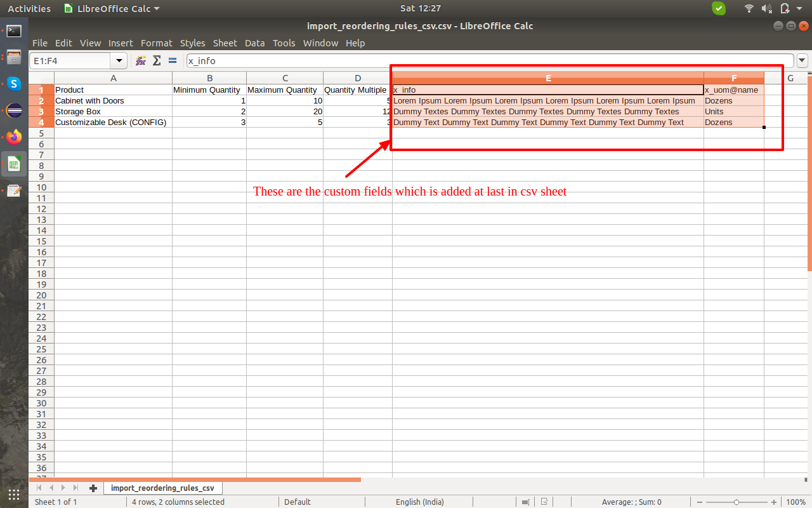Open the Tools menu
Image resolution: width=812 pixels, height=508 pixels.
284,43
